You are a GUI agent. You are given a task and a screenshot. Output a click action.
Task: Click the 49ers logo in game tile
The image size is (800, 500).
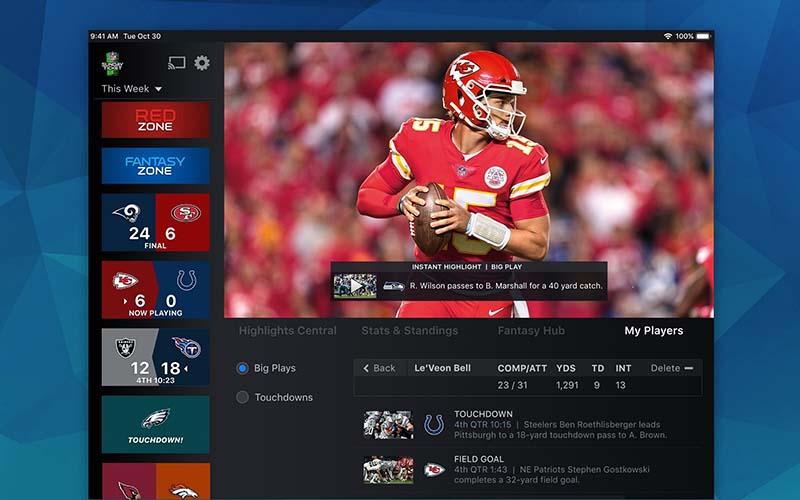tap(185, 213)
